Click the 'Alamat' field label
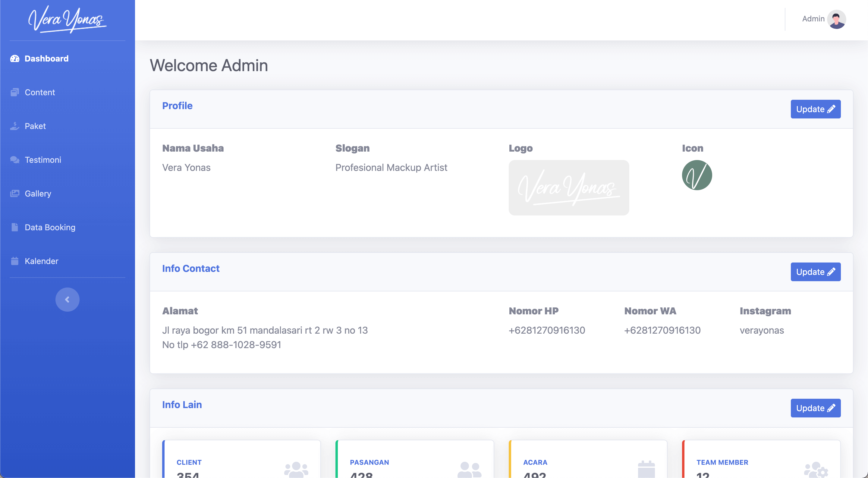Screen dimensions: 868x478 coord(180,311)
